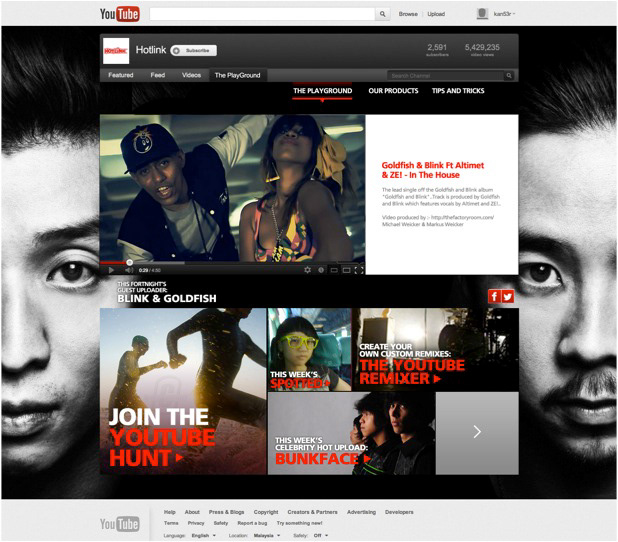Open Goldfish & Blink video title link

point(432,170)
